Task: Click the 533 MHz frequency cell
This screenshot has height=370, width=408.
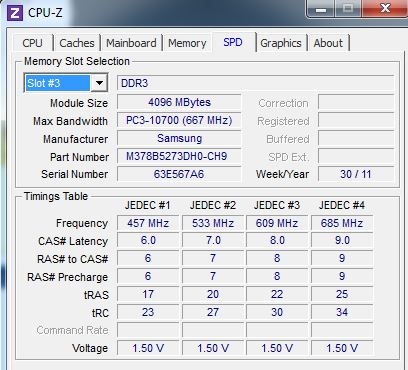Action: pos(213,223)
